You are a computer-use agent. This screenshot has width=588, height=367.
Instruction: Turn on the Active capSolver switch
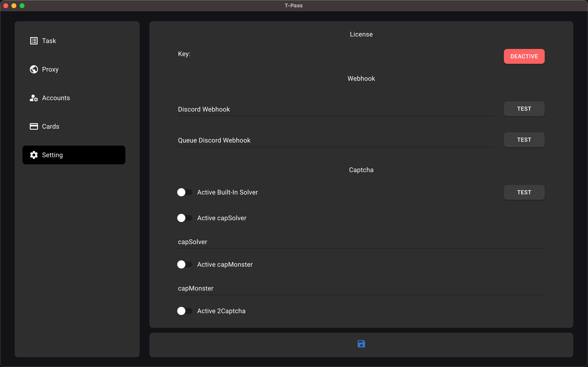click(x=184, y=218)
